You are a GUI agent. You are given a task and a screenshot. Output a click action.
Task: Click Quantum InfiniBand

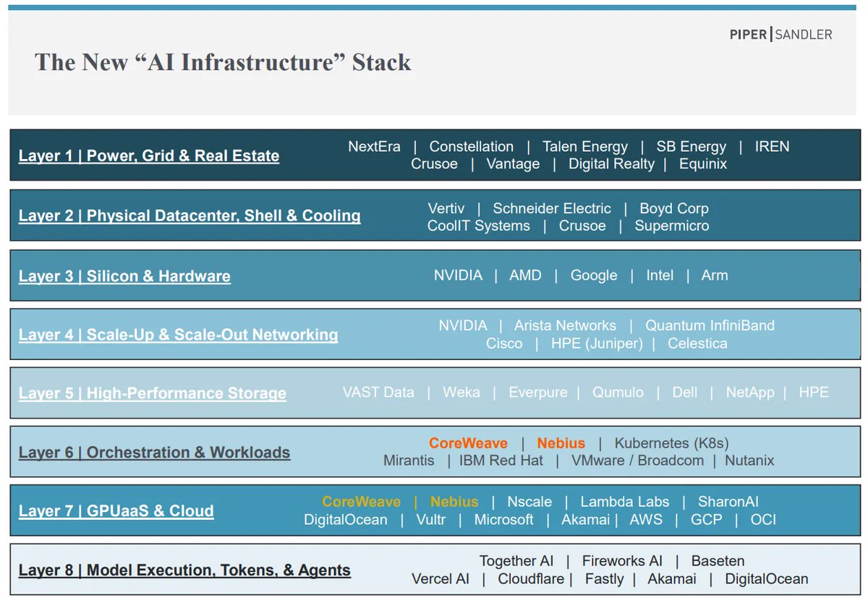[x=710, y=326]
